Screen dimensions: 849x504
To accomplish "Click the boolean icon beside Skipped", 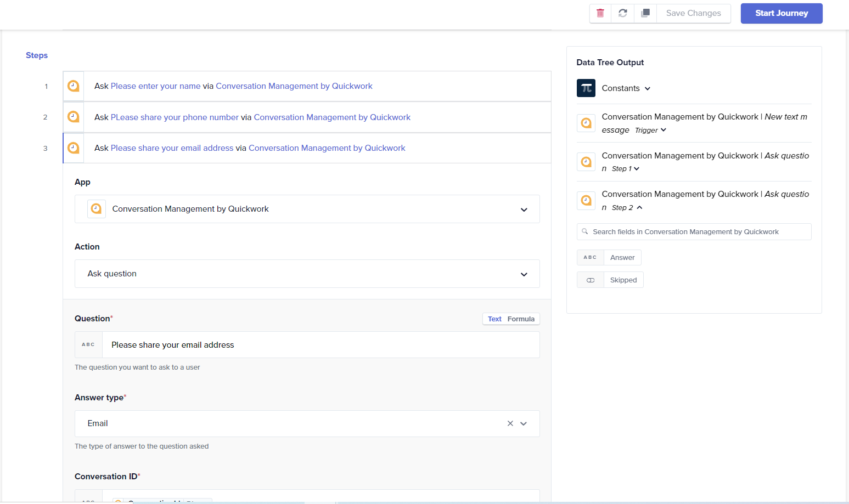I will 591,280.
